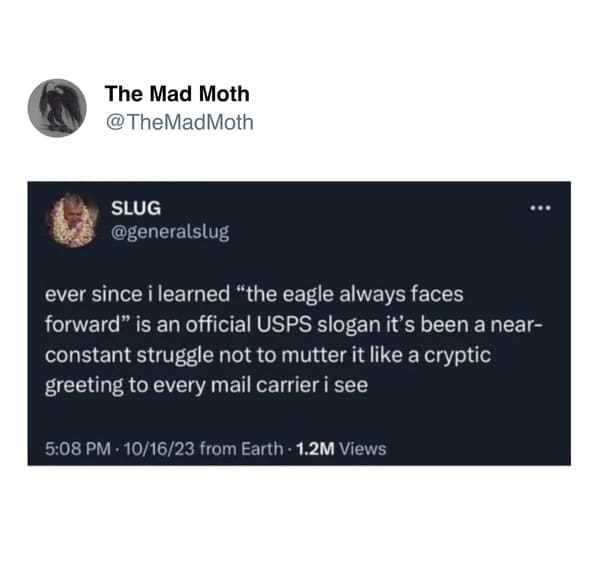
Task: Open The Mad Moth display name
Action: pyautogui.click(x=177, y=94)
